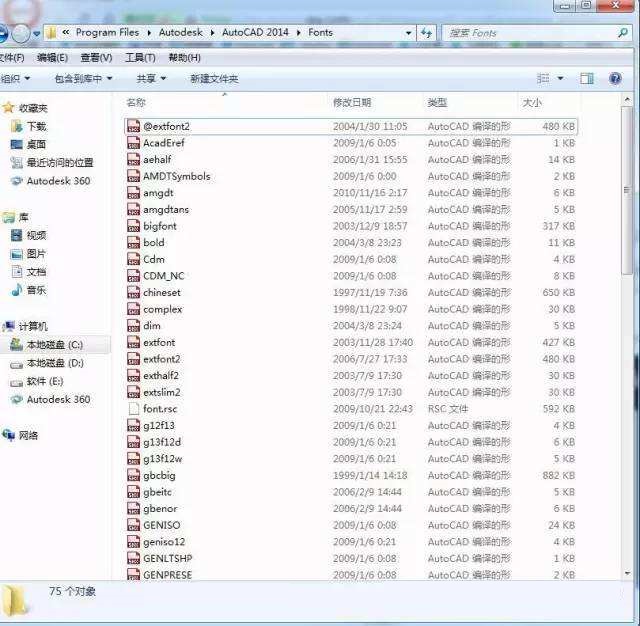
Task: Click the change view icon
Action: (543, 78)
